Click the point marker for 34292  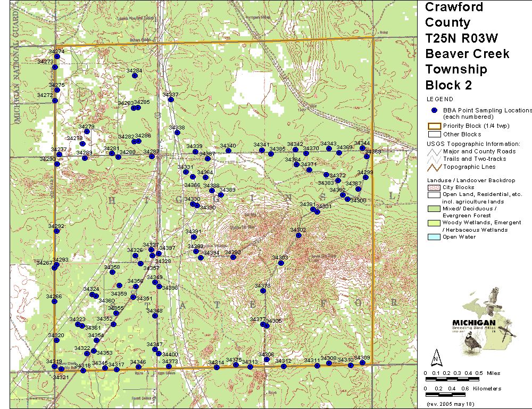[56, 231]
